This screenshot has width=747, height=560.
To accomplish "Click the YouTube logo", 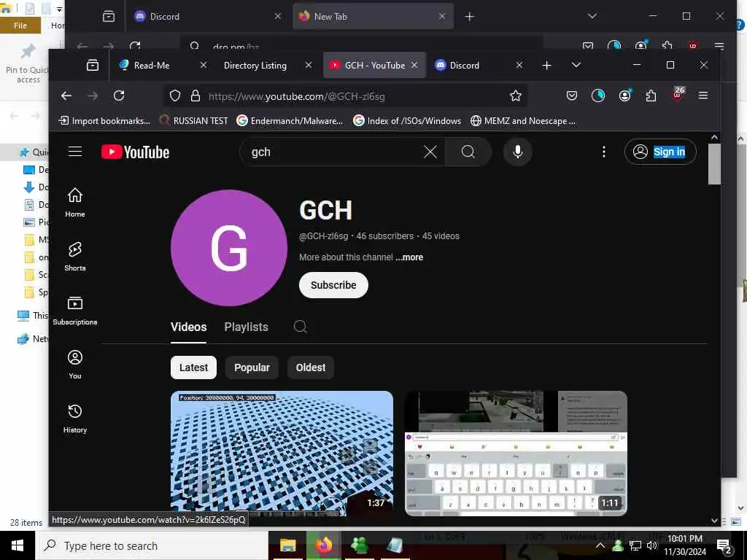I will (x=135, y=152).
